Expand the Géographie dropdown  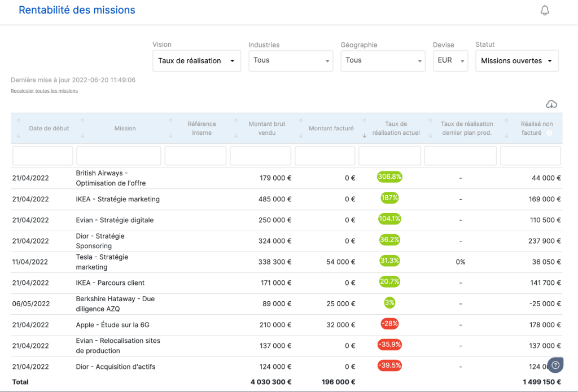[383, 61]
